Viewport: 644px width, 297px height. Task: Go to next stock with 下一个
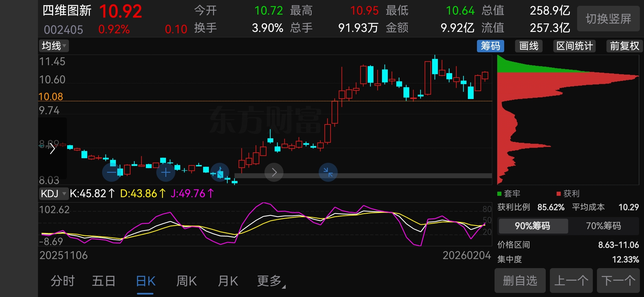tap(618, 280)
